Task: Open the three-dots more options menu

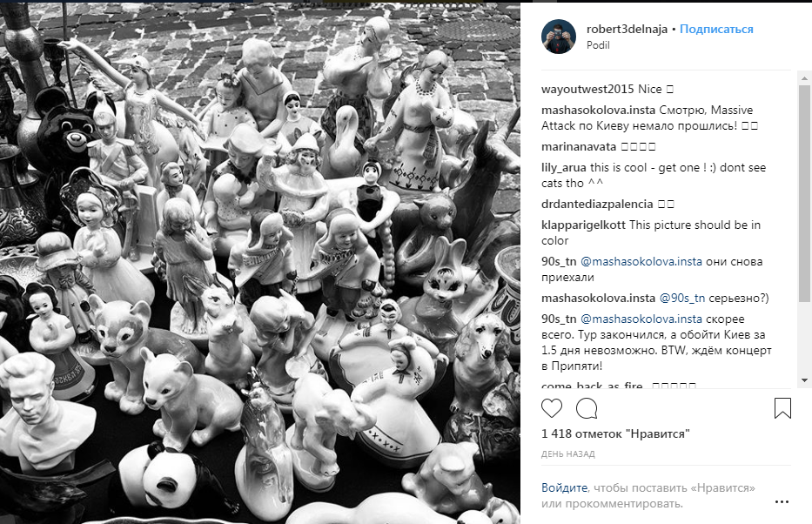Action: tap(782, 501)
